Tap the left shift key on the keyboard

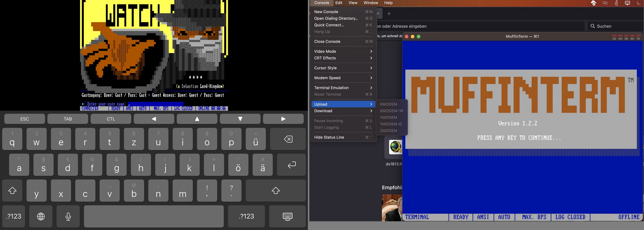12,191
